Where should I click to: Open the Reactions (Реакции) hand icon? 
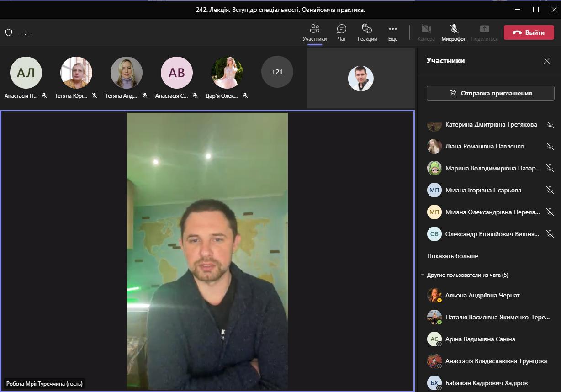coord(367,30)
